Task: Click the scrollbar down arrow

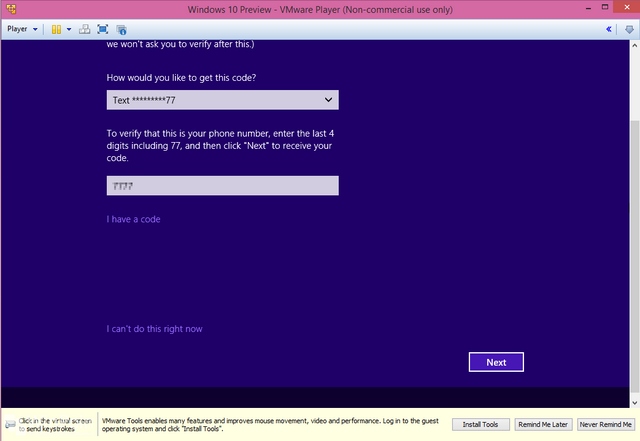Action: coord(634,403)
